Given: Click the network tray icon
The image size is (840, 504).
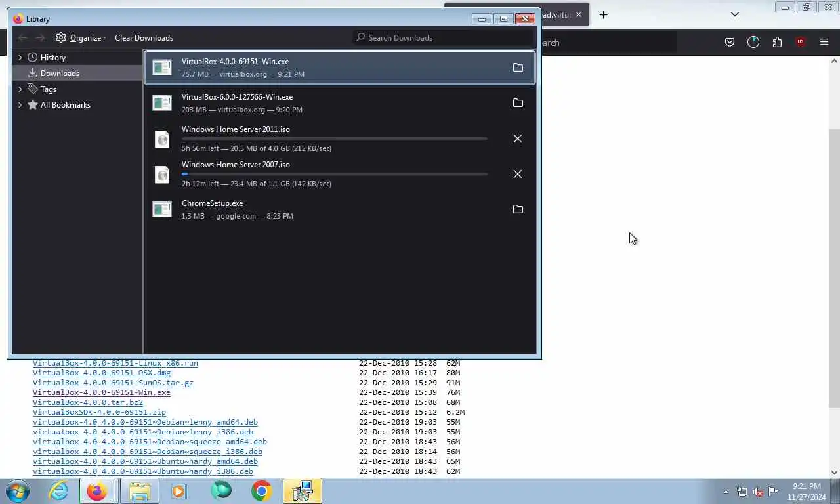Looking at the screenshot, I should point(742,492).
